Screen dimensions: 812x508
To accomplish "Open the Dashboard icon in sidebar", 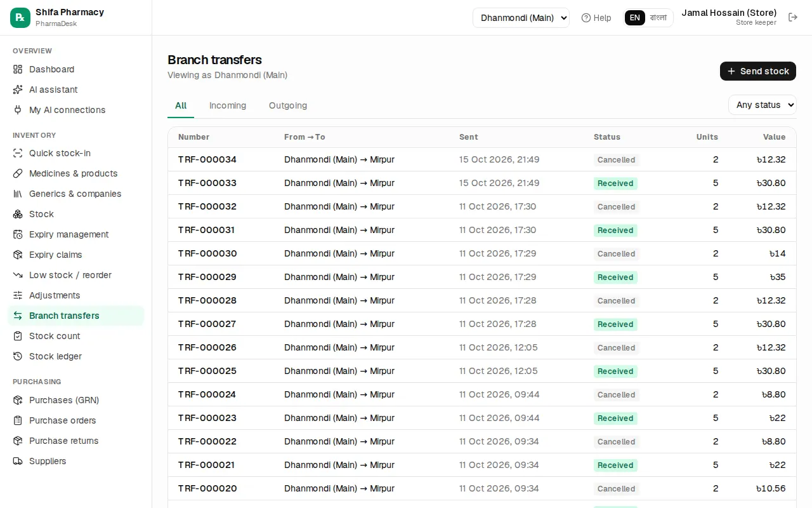I will (18, 69).
